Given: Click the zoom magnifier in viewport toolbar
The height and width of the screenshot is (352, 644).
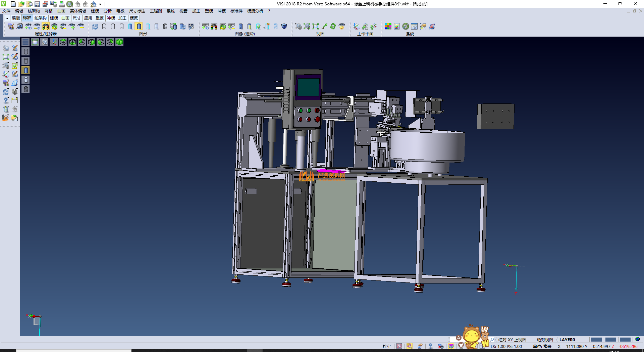Looking at the screenshot, I should click(44, 42).
